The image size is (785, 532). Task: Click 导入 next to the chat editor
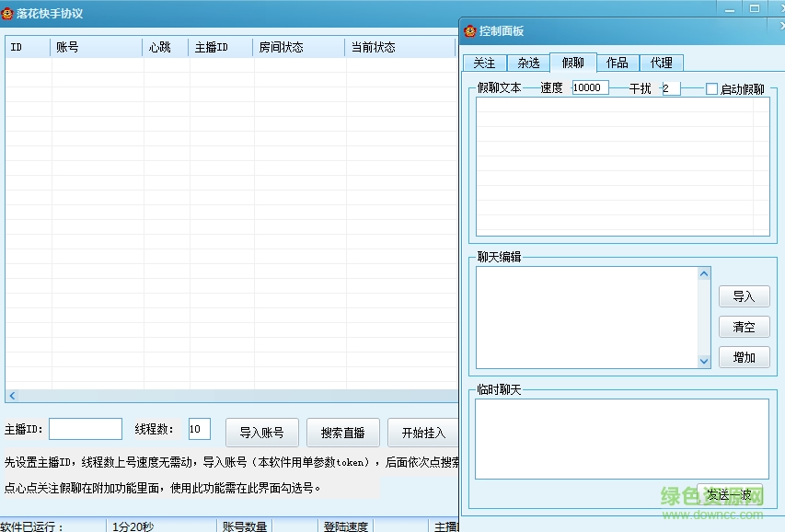(744, 296)
